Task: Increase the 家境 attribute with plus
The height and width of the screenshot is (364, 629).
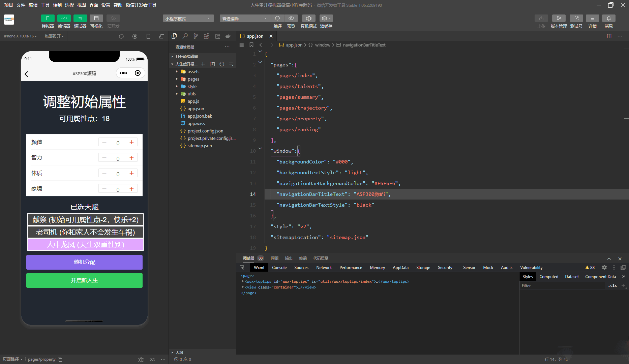Action: pos(131,189)
